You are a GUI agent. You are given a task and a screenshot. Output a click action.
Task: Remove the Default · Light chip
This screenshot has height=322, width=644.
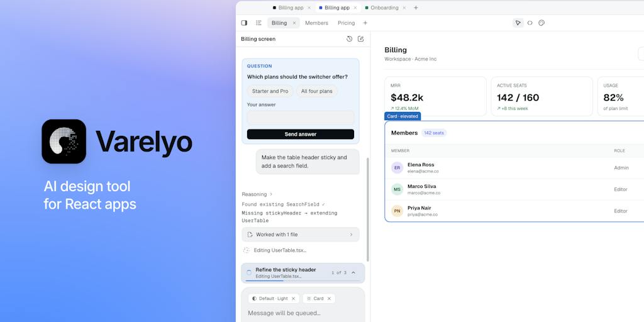tap(293, 299)
